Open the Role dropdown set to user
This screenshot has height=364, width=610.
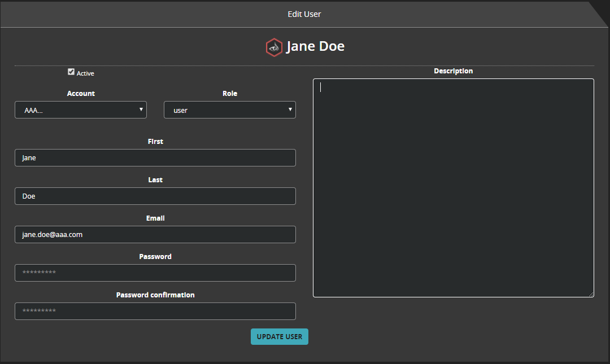click(x=229, y=110)
